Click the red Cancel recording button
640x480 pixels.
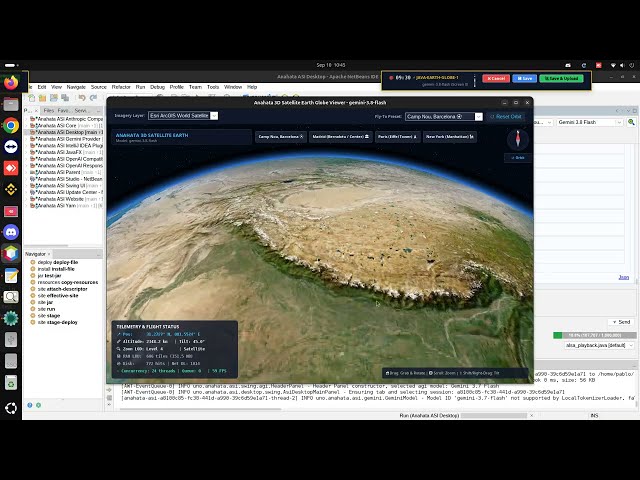pyautogui.click(x=496, y=78)
